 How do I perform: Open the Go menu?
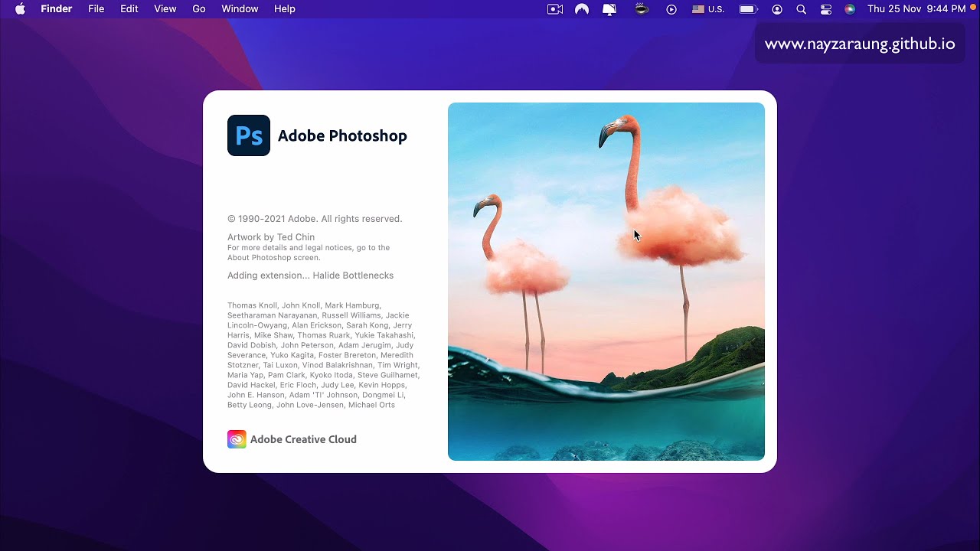coord(199,9)
